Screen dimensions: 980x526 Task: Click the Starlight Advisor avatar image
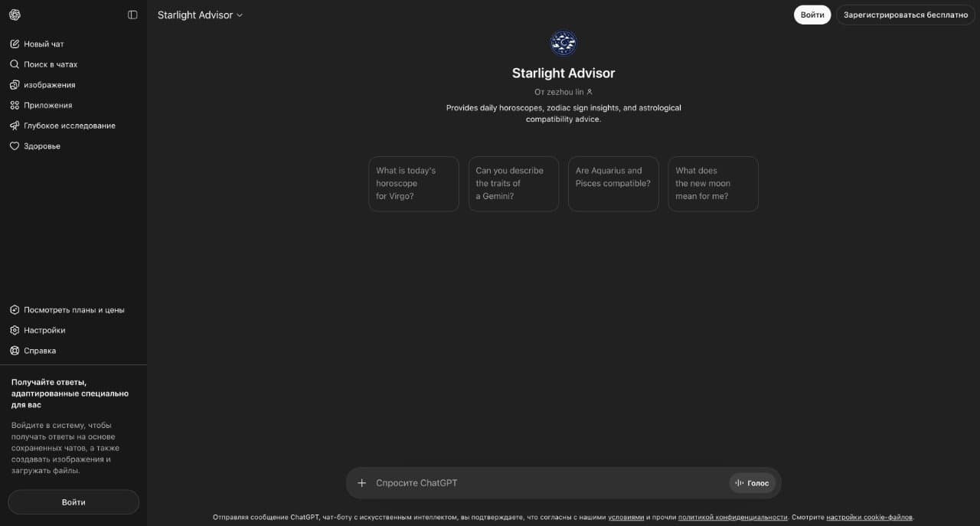[x=563, y=43]
